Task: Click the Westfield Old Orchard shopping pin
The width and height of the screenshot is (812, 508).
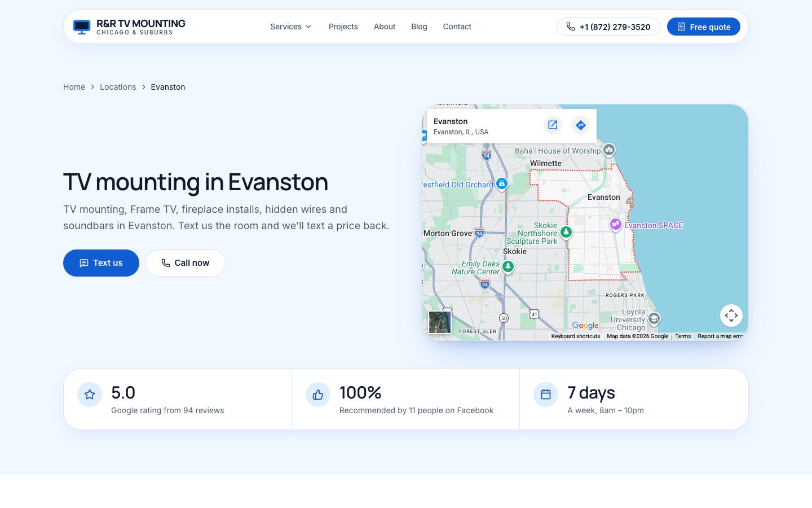Action: point(502,184)
